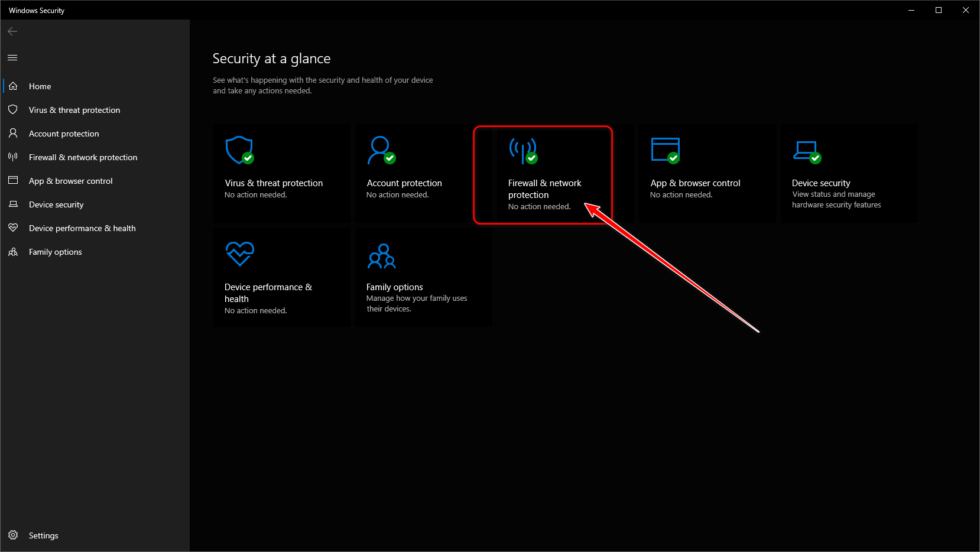Toggle the hamburger navigation menu
This screenshot has width=980, height=552.
coord(12,57)
